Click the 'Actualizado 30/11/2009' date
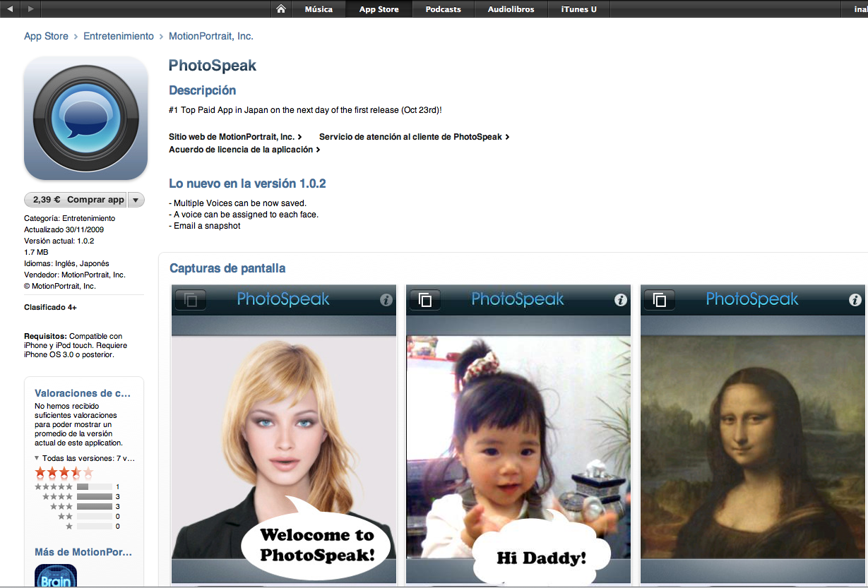 pos(64,229)
